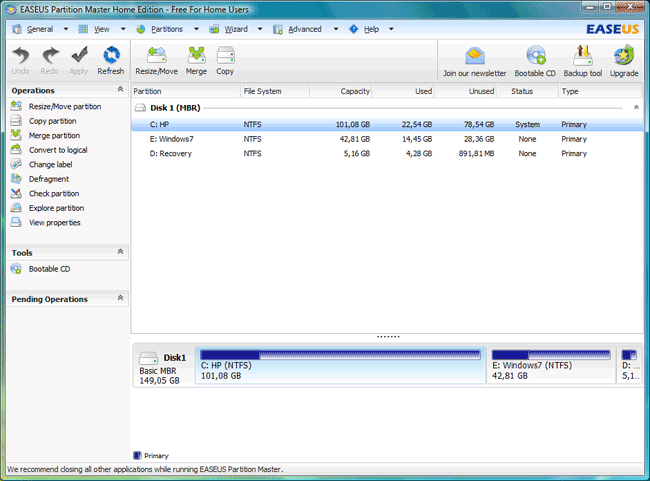This screenshot has width=650, height=481.
Task: Collapse the Pending Operations section
Action: 121,299
